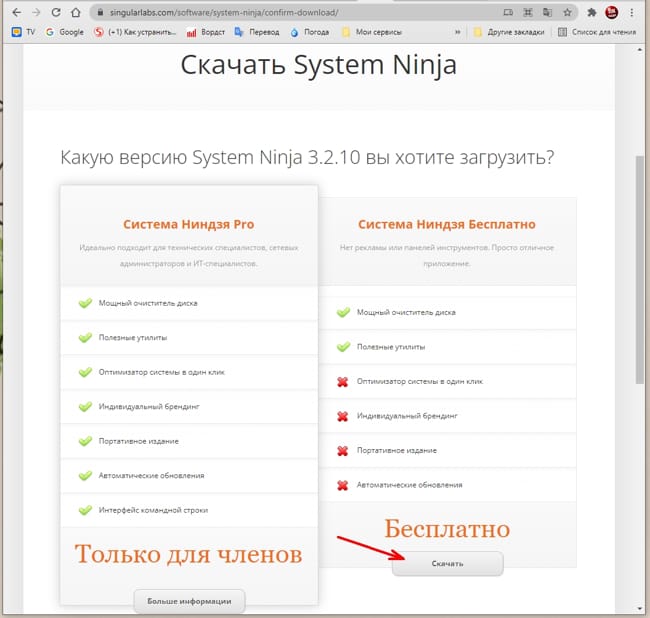The image size is (650, 618).
Task: Click the Скачать button for free version
Action: 448,563
